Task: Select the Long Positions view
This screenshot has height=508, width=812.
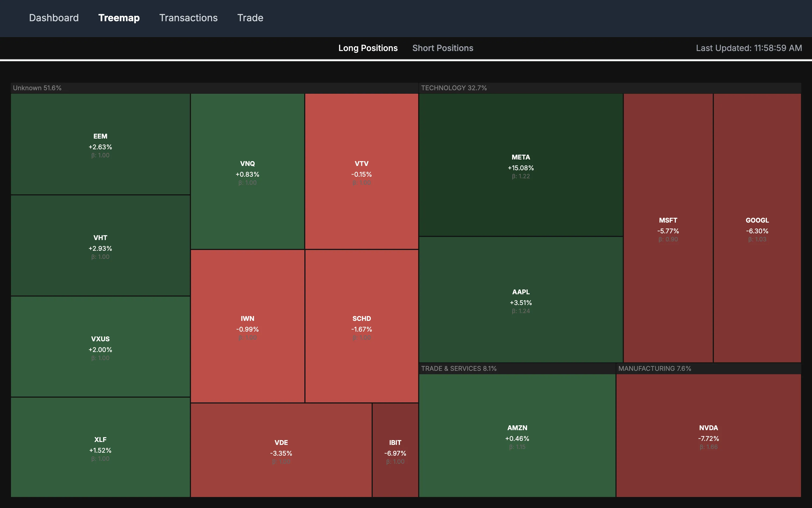Action: tap(368, 48)
